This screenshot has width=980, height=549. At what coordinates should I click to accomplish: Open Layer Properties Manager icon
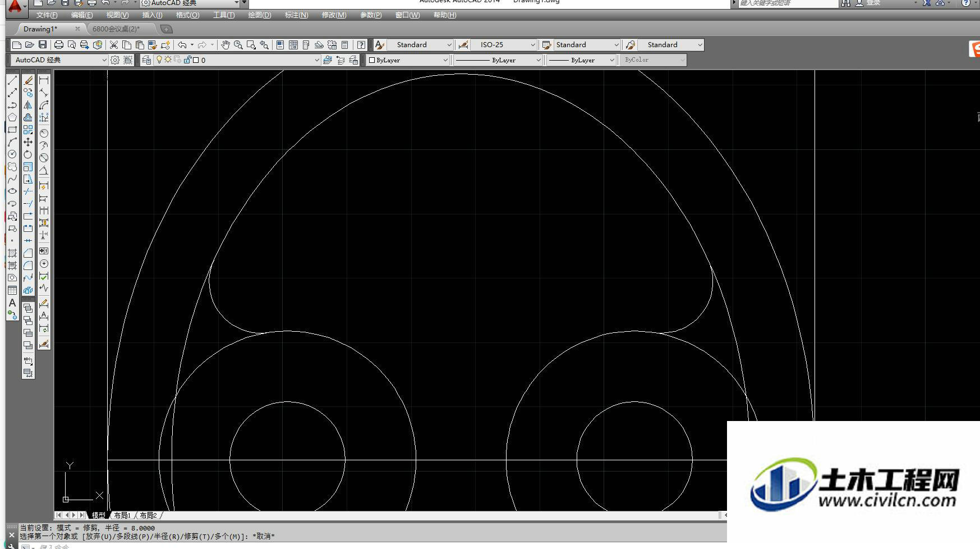click(x=146, y=60)
